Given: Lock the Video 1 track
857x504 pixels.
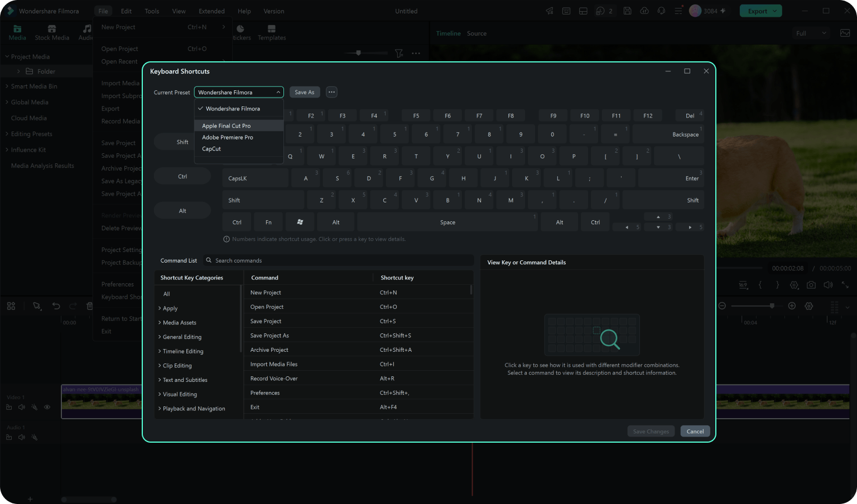Looking at the screenshot, I should 9,407.
